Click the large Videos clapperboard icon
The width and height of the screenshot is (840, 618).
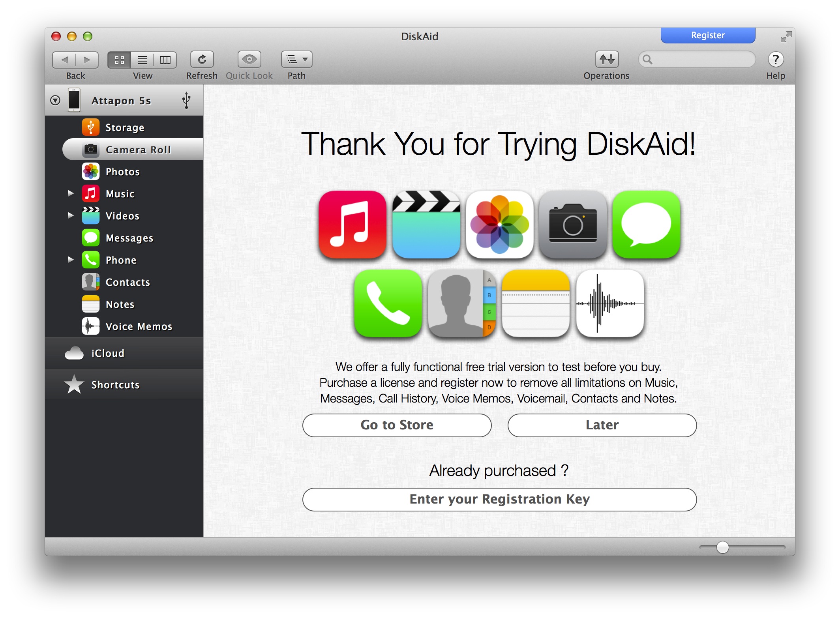[x=426, y=225]
